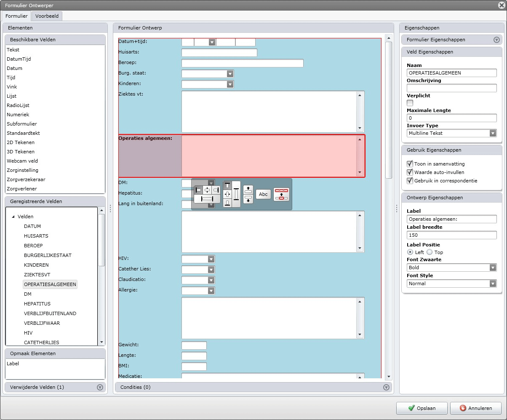Select HEPATITUS in registered fields tree
This screenshot has width=507, height=420.
coord(37,304)
